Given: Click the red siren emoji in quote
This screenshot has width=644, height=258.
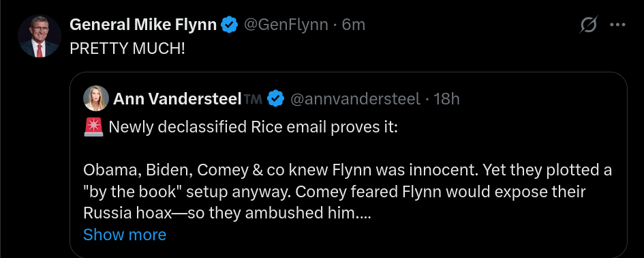Looking at the screenshot, I should tap(93, 127).
